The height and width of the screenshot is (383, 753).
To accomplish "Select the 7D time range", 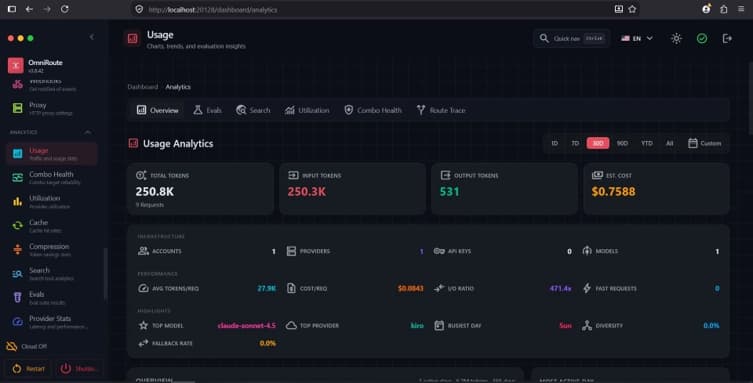I will point(575,143).
